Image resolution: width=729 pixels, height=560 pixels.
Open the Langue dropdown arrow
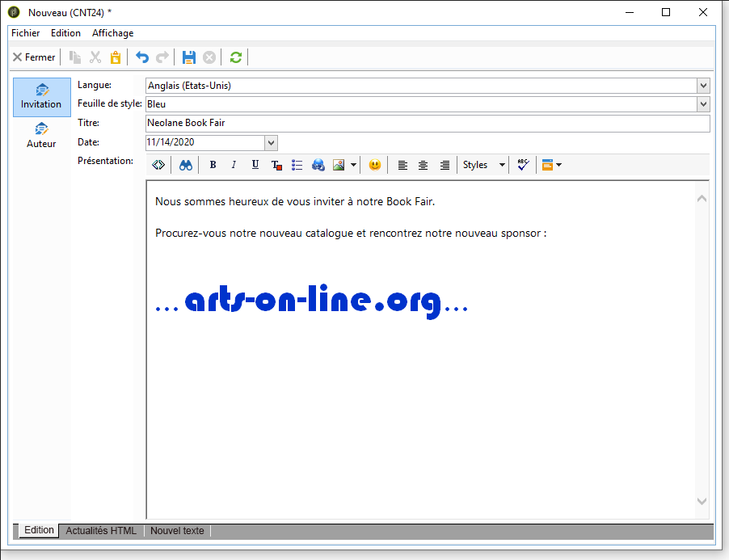click(x=703, y=86)
